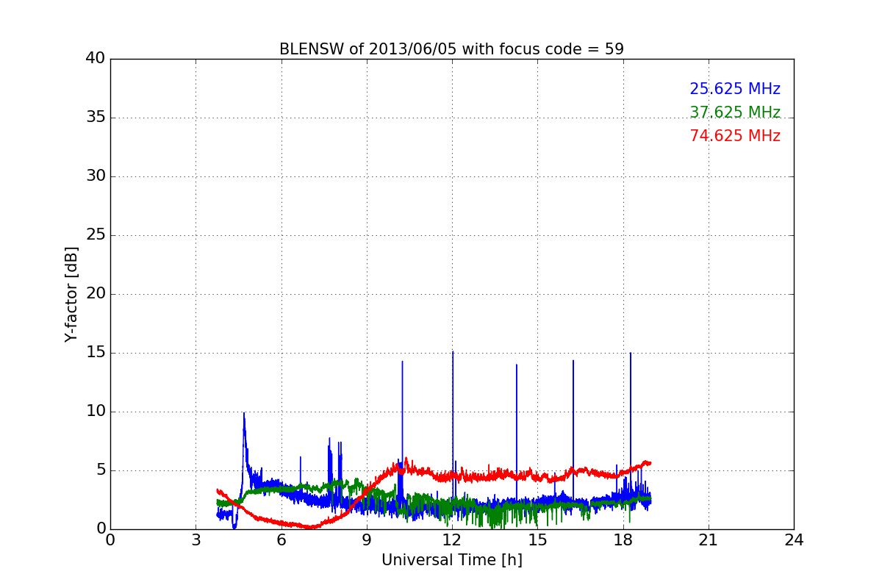Select the 37.625 MHz legend label
882x588 pixels.
tap(735, 112)
